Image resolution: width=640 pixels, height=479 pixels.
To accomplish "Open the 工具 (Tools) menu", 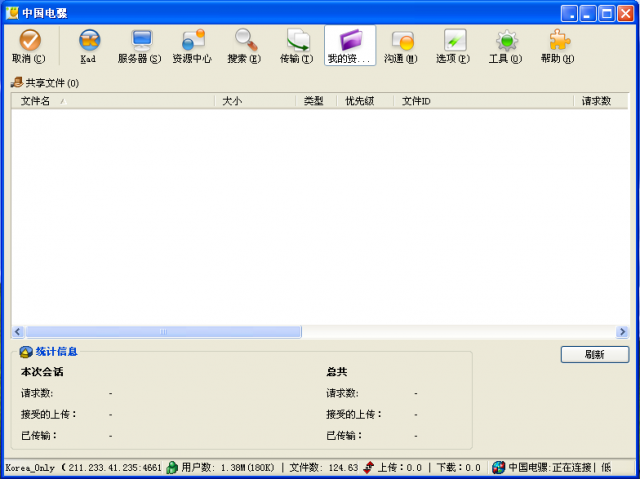I will tap(505, 45).
